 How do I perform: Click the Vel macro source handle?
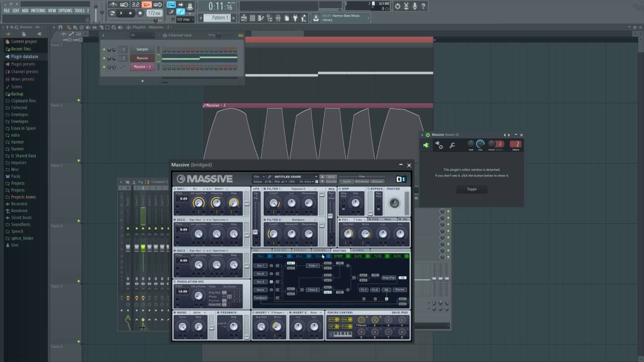click(x=347, y=319)
